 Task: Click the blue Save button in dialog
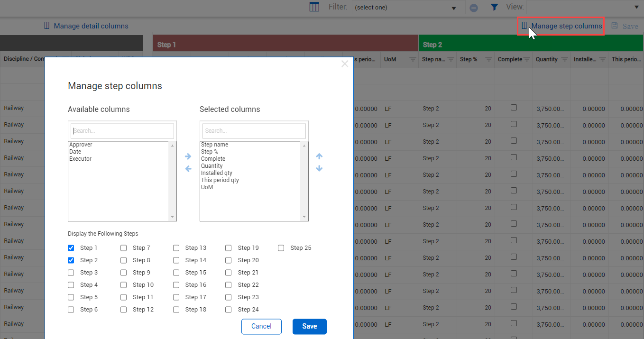[x=309, y=326]
